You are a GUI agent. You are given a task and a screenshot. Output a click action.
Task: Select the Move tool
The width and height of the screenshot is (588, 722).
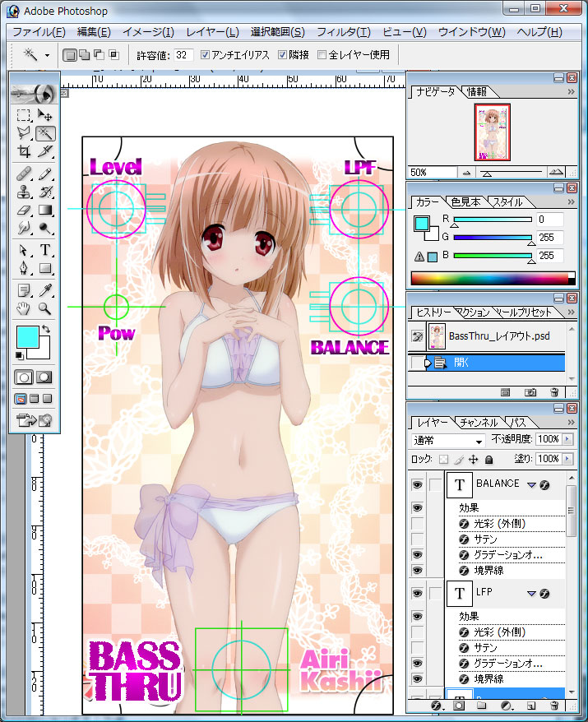[45, 114]
